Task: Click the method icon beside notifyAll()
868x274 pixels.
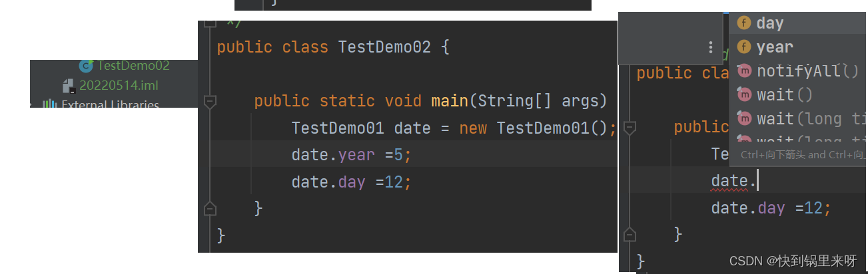Action: pos(744,71)
